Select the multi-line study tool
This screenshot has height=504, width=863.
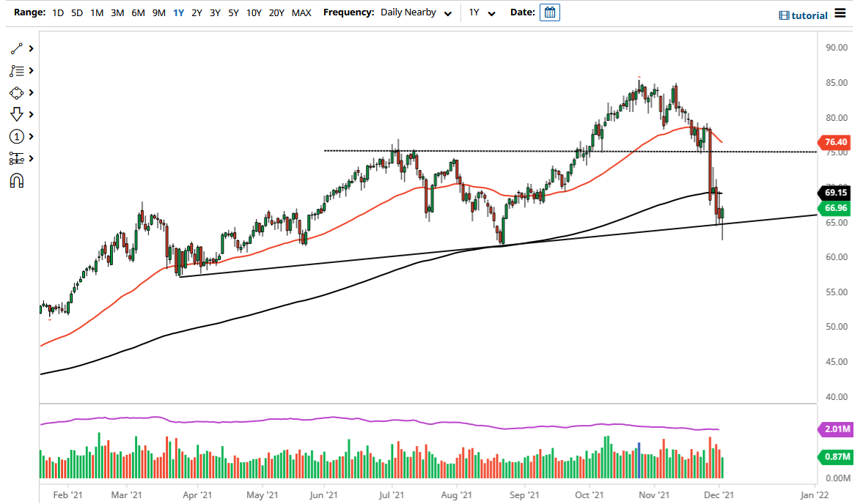16,70
